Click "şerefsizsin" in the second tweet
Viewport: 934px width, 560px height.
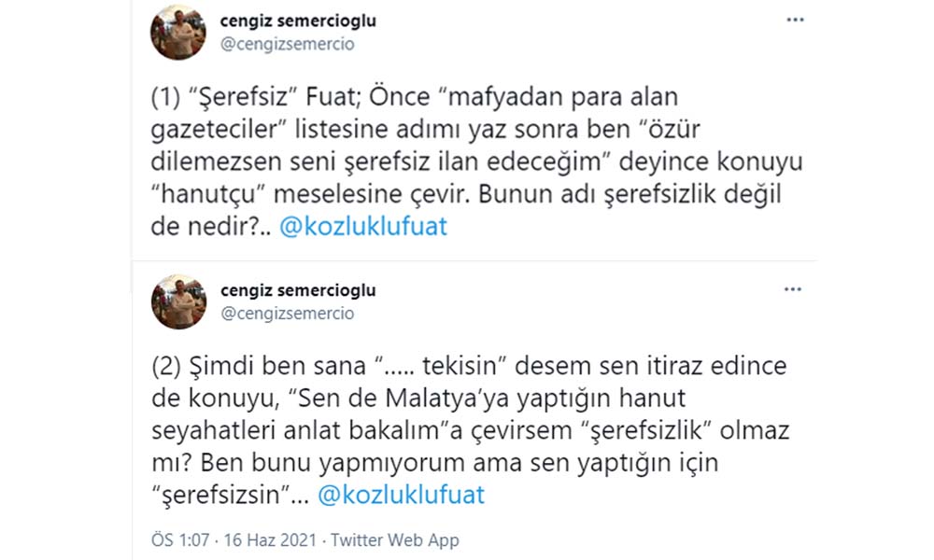[224, 495]
